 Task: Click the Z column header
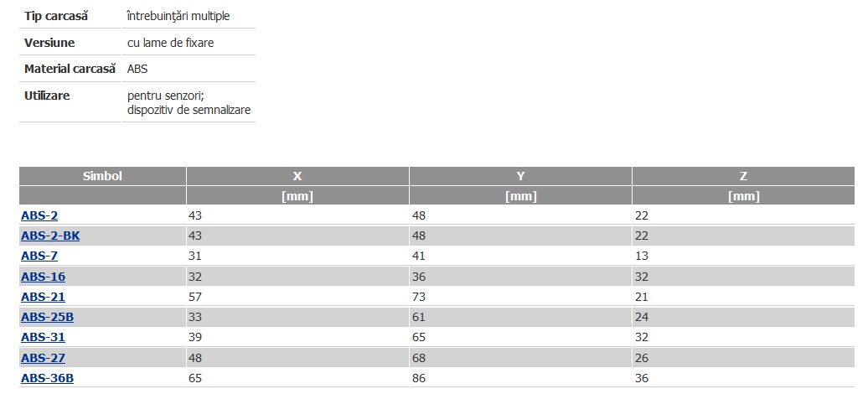743,176
